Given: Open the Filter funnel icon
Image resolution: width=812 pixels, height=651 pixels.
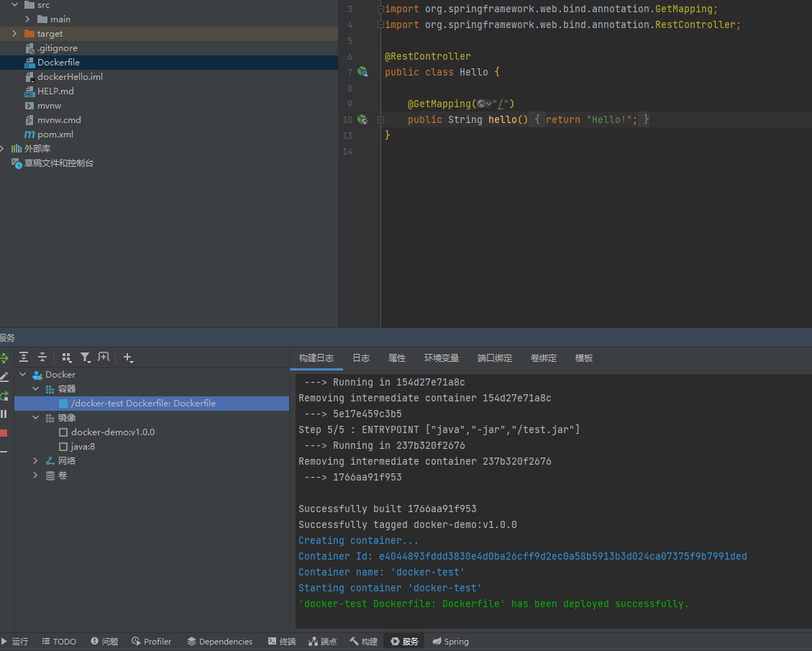Looking at the screenshot, I should coord(86,357).
